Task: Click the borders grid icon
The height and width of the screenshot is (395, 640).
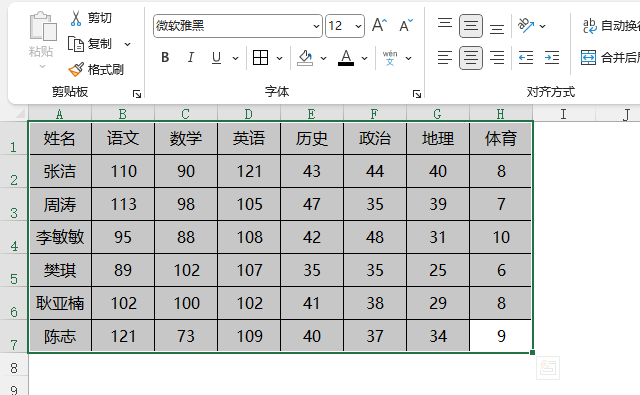Action: click(260, 58)
